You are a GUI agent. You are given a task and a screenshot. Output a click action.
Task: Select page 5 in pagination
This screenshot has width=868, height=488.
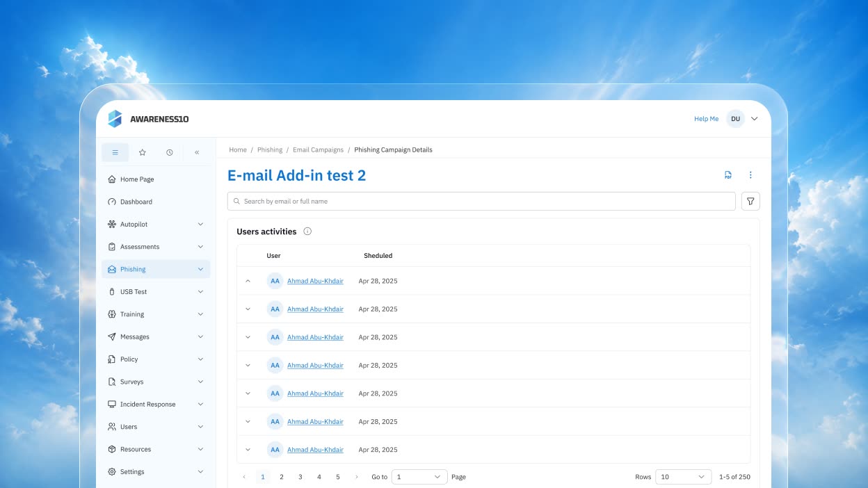pyautogui.click(x=338, y=477)
